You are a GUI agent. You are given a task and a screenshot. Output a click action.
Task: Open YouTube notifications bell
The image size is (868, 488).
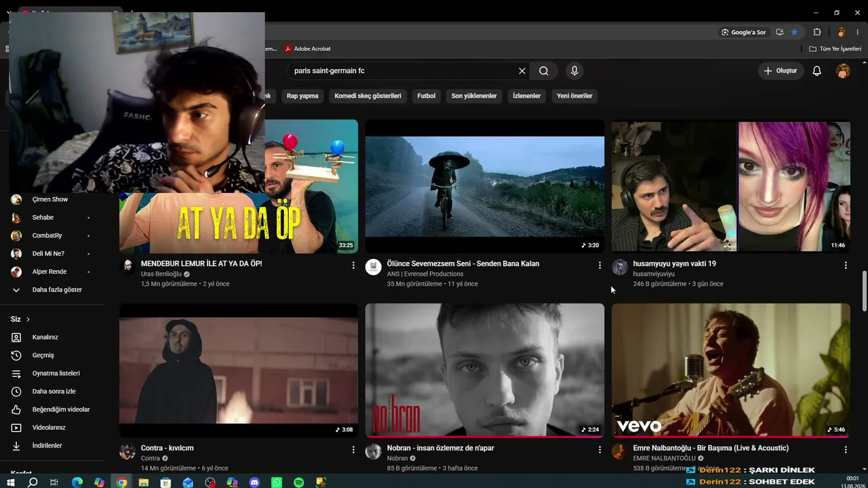(817, 70)
